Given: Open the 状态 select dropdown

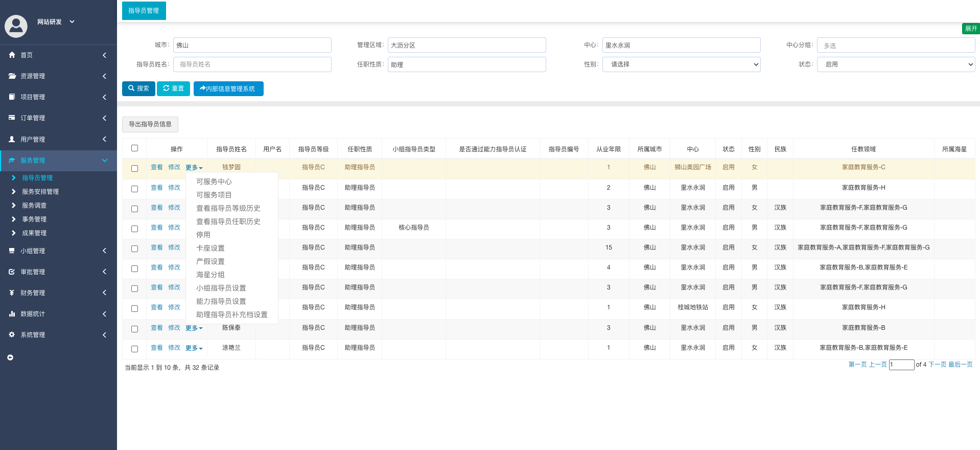Looking at the screenshot, I should 896,64.
